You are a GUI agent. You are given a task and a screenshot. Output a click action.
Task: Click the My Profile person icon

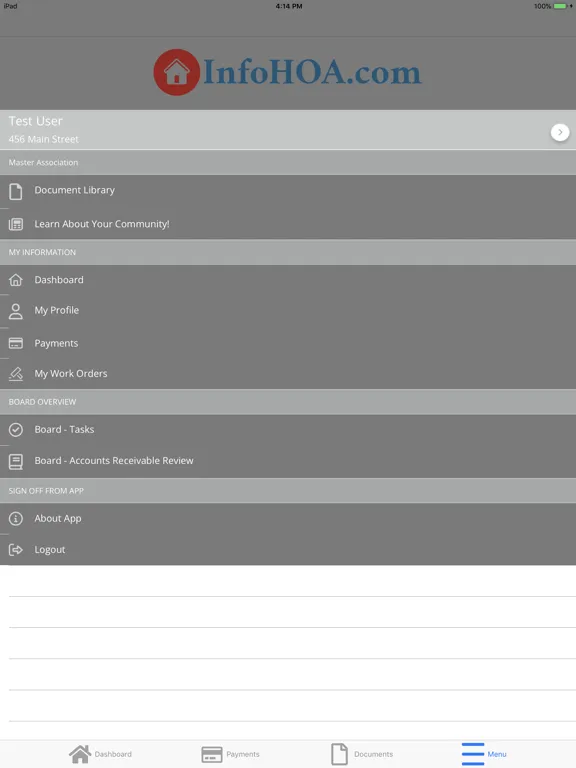(16, 311)
